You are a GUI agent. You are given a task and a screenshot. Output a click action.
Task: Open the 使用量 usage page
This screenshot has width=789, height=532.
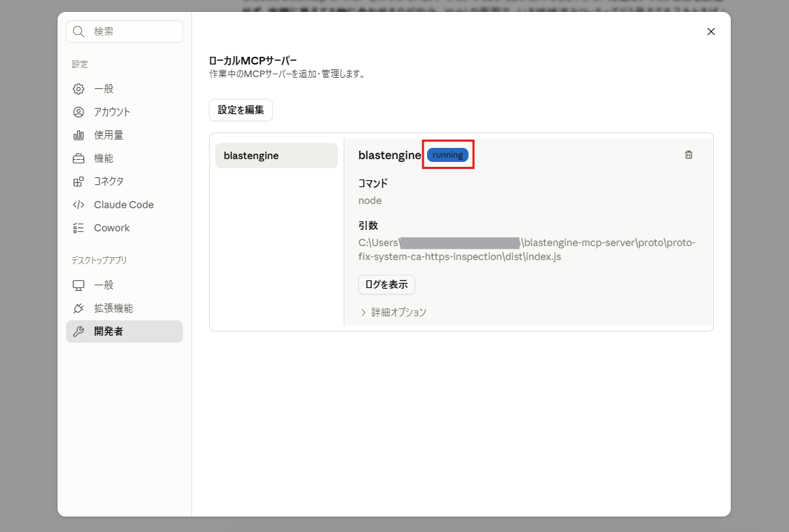tap(124, 135)
